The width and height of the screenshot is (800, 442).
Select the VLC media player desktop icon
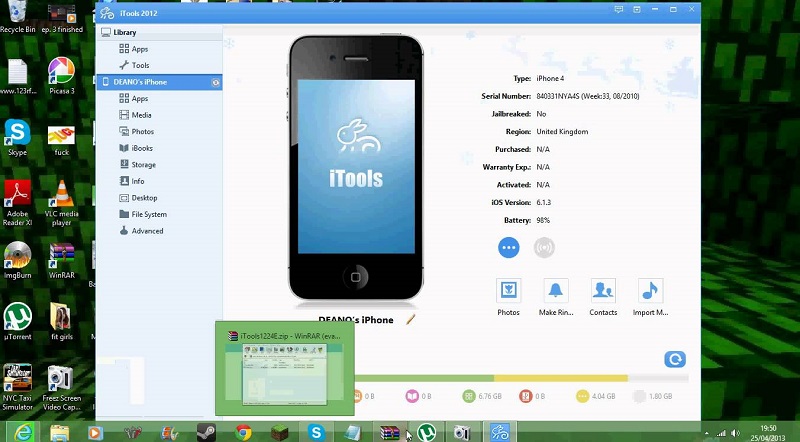coord(62,203)
